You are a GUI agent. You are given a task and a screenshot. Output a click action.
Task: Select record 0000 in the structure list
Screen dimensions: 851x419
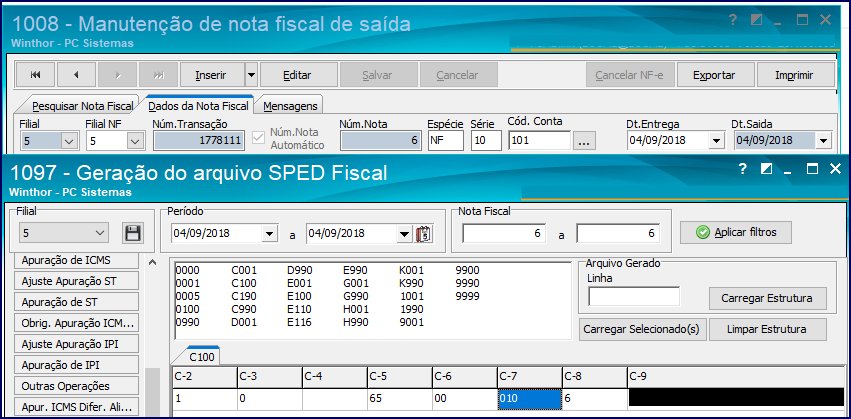tap(188, 270)
